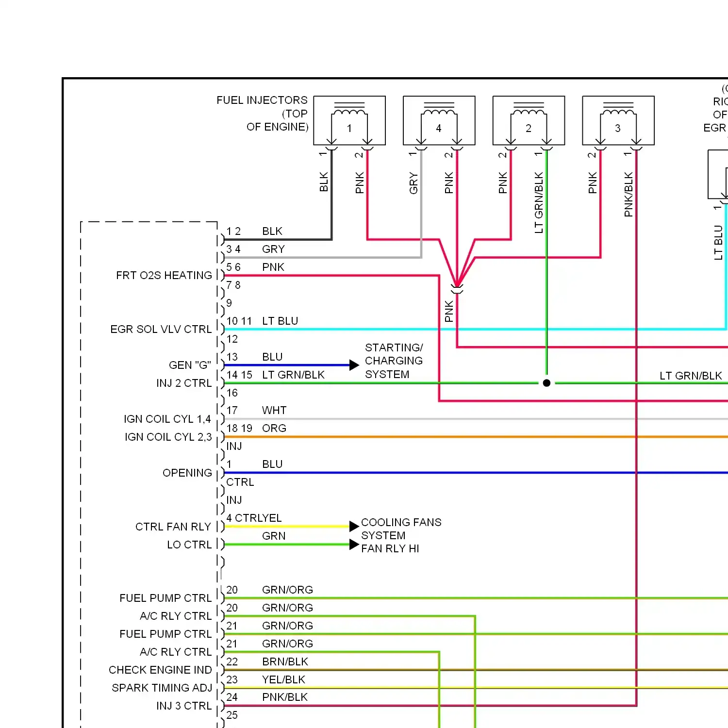Screen dimensions: 728x728
Task: Click the fuel injector 4 coil symbol
Action: 439,120
